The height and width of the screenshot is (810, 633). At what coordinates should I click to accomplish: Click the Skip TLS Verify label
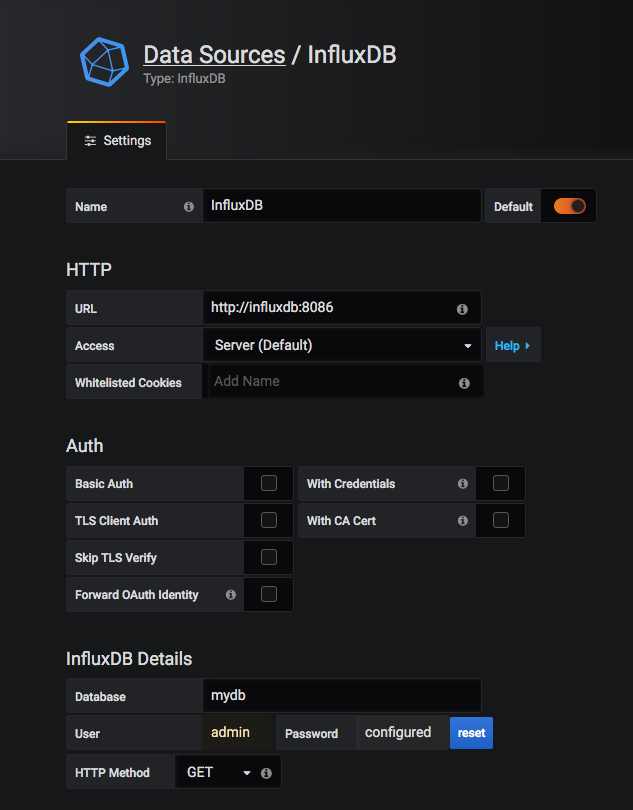pos(116,558)
